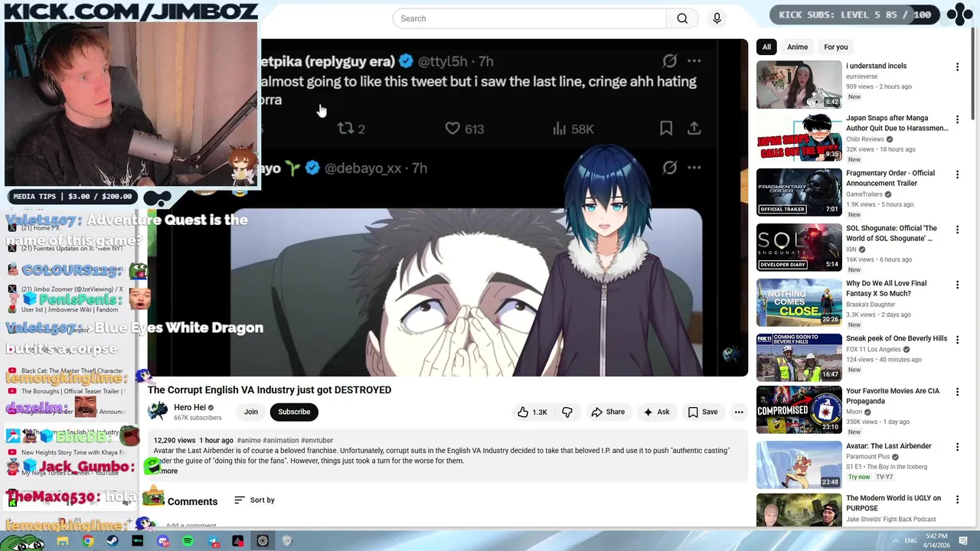Click the YouTube search magnifier icon

tap(682, 18)
